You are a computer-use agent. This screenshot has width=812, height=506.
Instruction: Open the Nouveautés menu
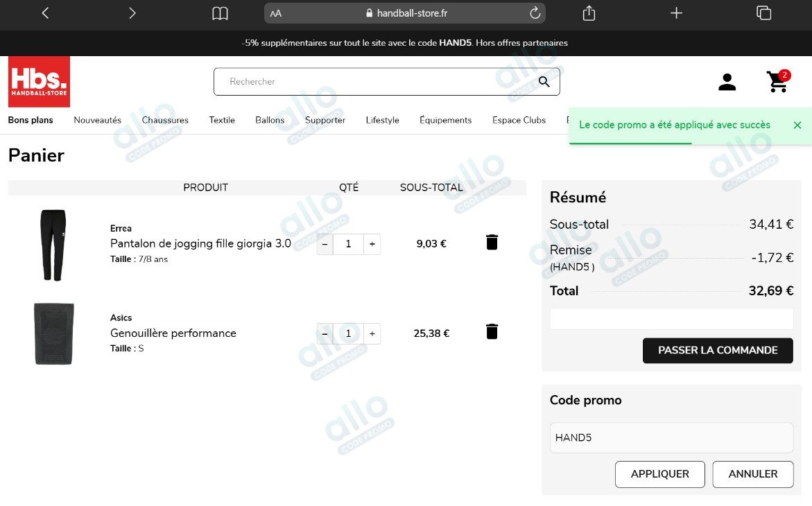[x=97, y=120]
